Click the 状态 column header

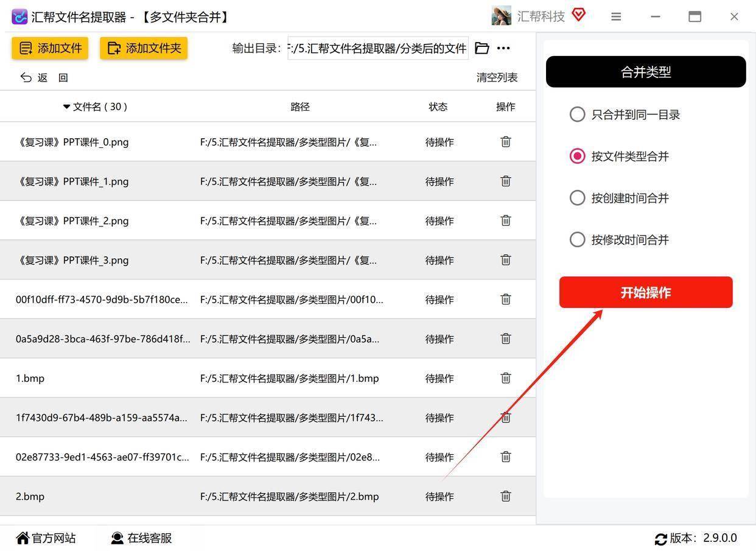pyautogui.click(x=438, y=107)
